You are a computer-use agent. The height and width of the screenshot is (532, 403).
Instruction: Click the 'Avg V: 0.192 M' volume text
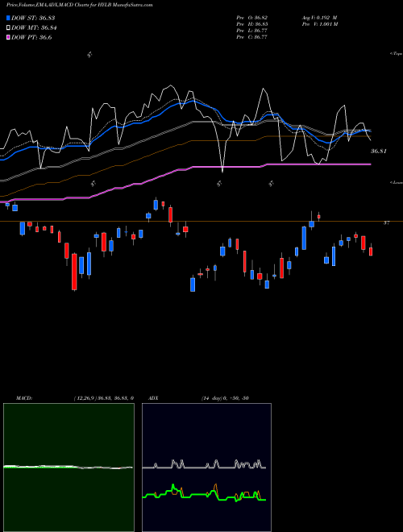(319, 18)
